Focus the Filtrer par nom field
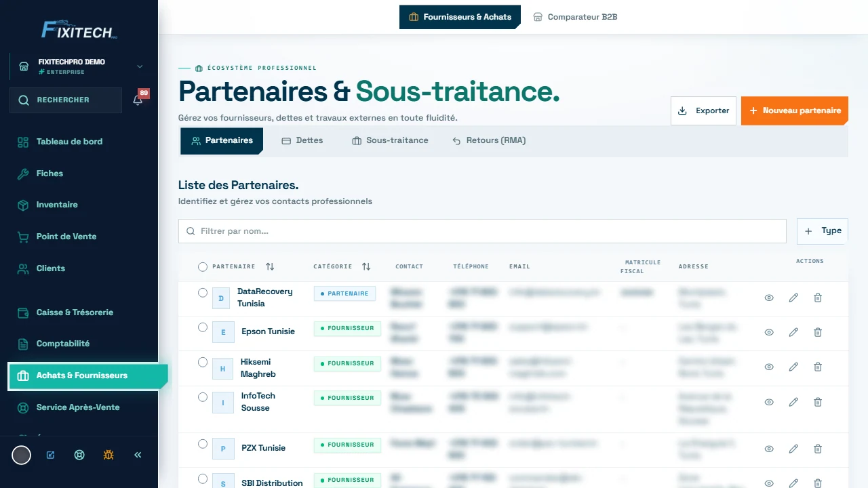 tap(482, 231)
